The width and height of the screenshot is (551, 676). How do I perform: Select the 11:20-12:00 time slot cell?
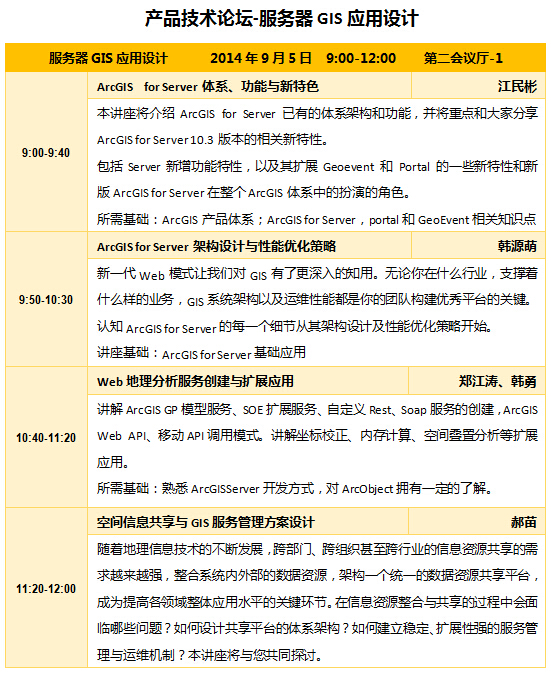[46, 588]
